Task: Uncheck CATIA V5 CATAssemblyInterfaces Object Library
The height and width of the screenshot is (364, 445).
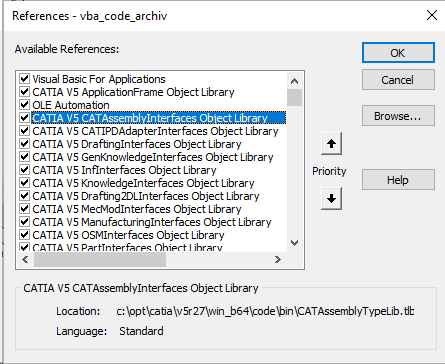Action: pyautogui.click(x=24, y=118)
